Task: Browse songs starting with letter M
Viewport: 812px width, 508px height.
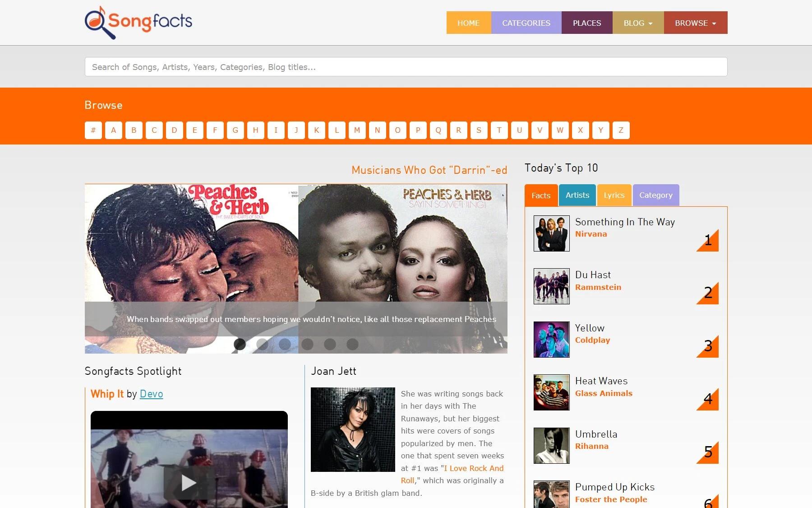Action: pyautogui.click(x=357, y=130)
